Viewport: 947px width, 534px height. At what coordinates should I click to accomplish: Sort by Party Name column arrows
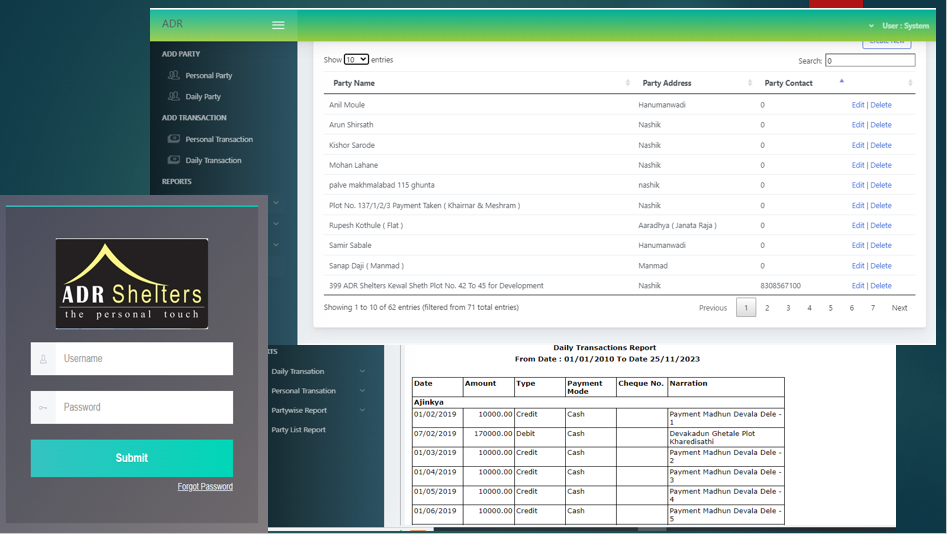click(628, 83)
